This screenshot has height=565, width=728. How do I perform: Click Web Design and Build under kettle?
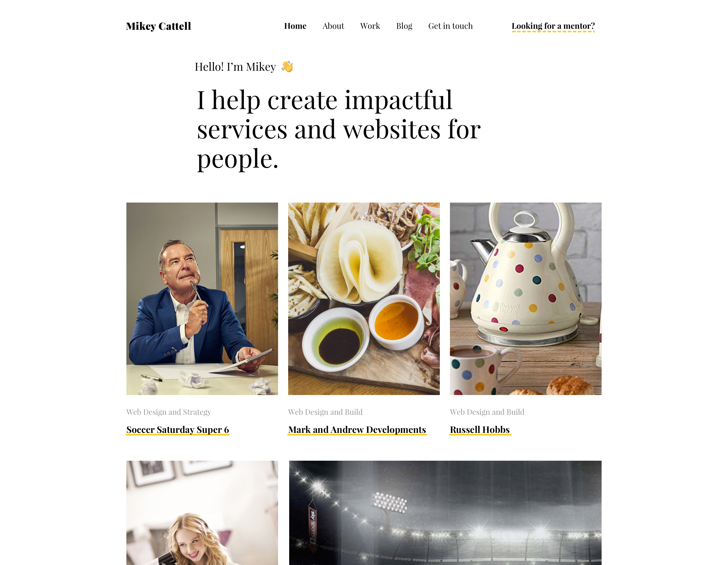(487, 412)
